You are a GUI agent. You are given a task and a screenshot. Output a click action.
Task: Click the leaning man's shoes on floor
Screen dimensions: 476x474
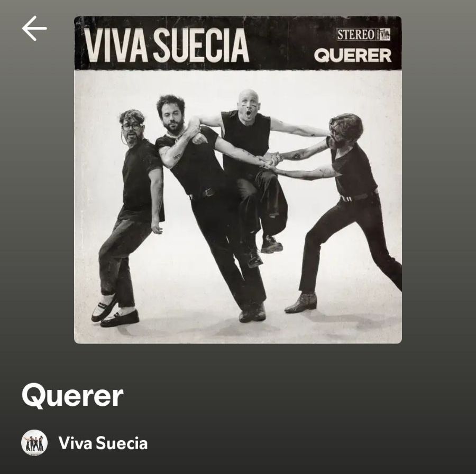point(252,313)
